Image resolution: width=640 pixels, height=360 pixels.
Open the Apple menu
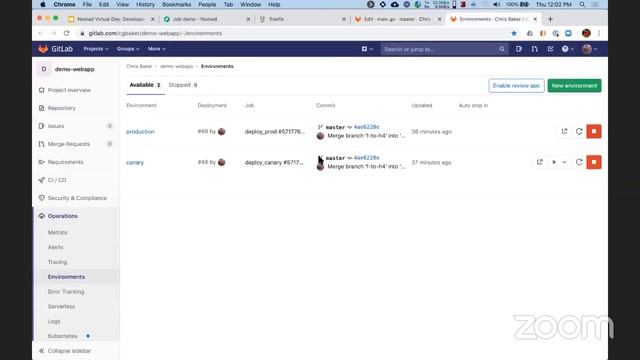pos(43,4)
